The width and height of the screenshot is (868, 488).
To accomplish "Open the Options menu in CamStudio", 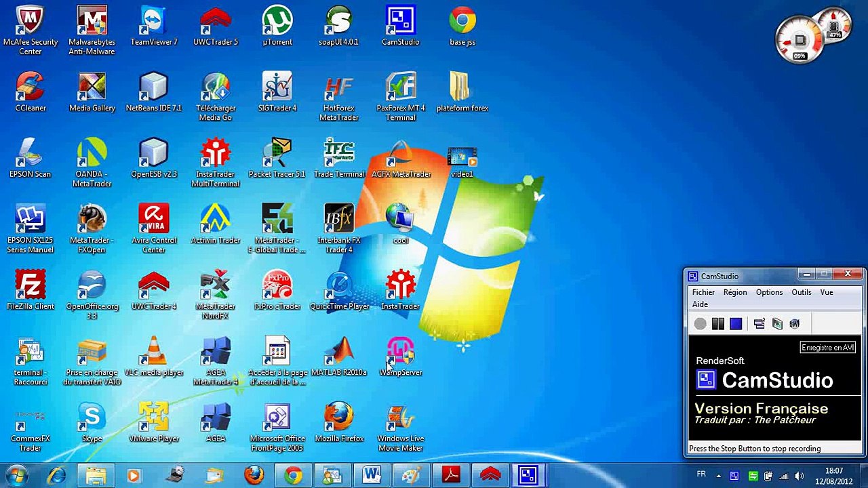I will tap(769, 292).
